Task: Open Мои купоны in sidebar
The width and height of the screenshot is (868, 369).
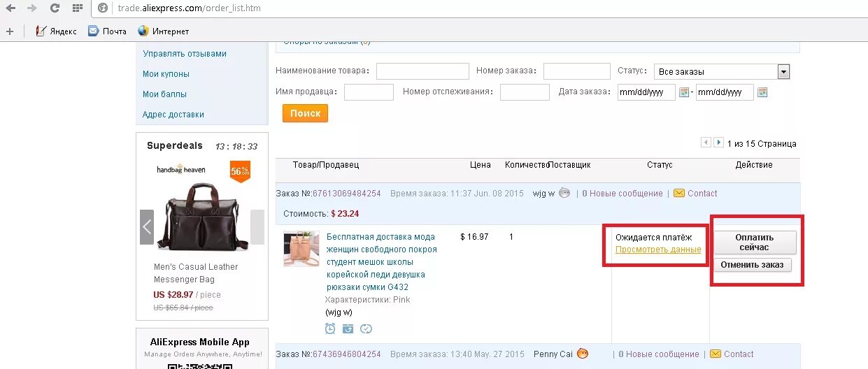Action: pyautogui.click(x=166, y=74)
